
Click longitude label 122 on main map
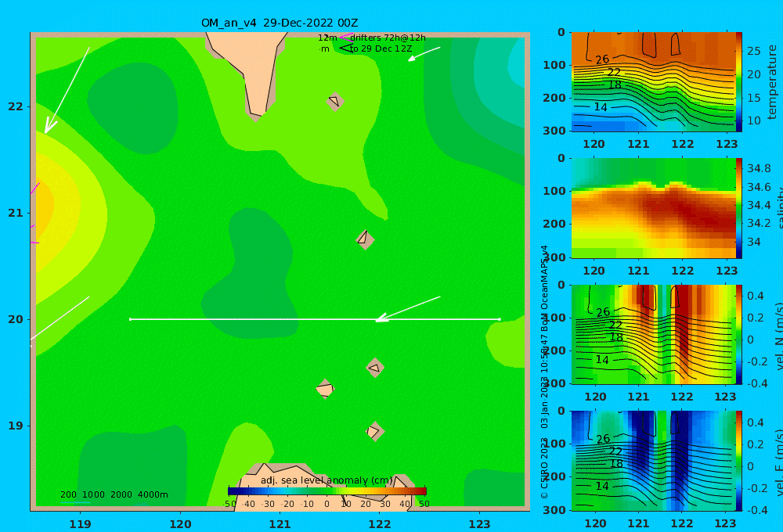tap(380, 524)
